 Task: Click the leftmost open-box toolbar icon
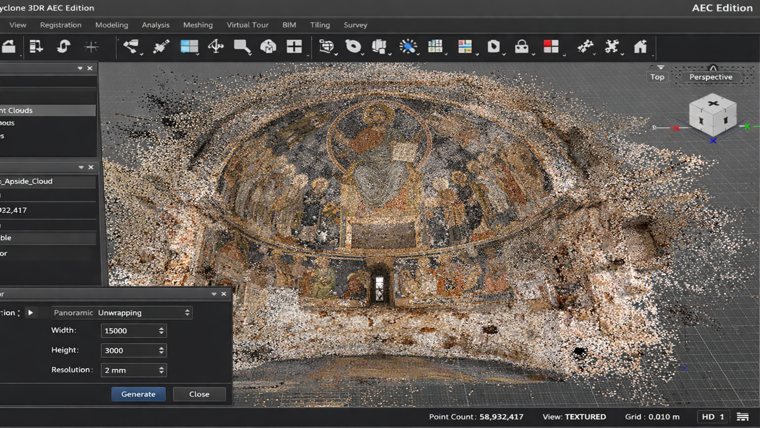click(x=9, y=47)
